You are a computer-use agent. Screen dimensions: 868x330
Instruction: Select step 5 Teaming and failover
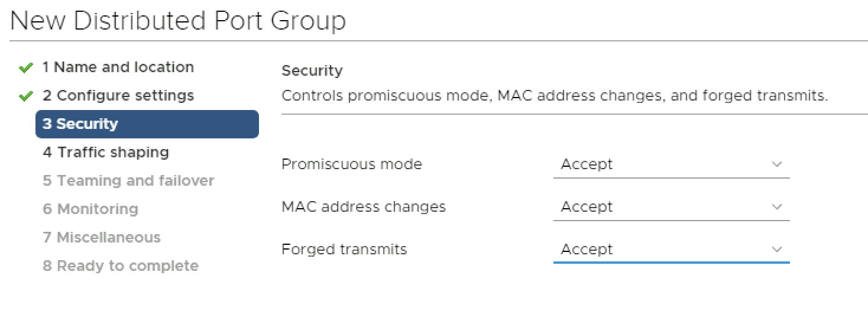click(x=128, y=181)
